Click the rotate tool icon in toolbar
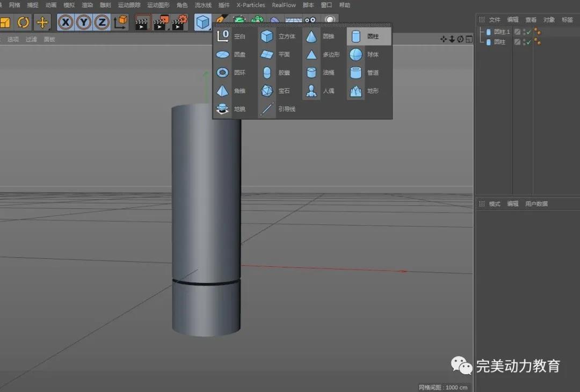The image size is (580, 392). pyautogui.click(x=23, y=23)
